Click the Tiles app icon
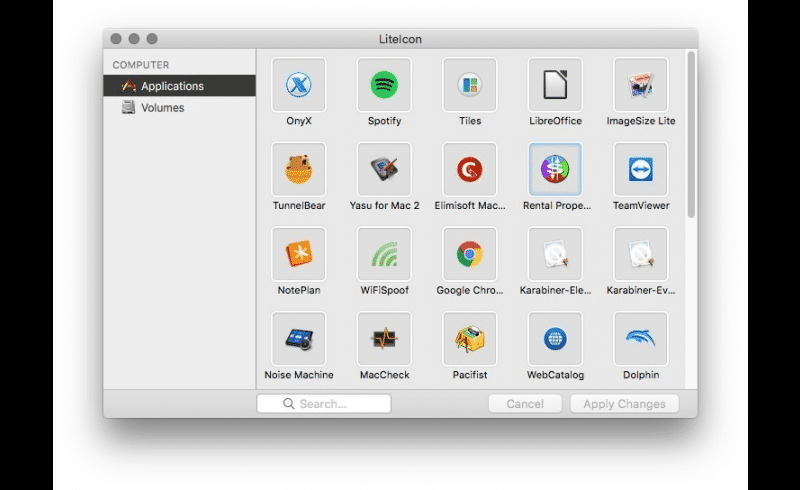The image size is (800, 490). [x=469, y=85]
